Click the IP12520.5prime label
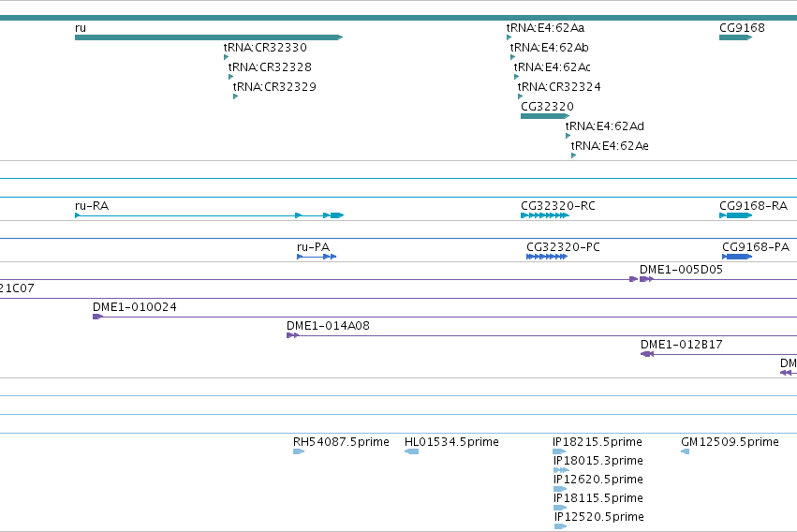797x532 pixels. pyautogui.click(x=599, y=517)
